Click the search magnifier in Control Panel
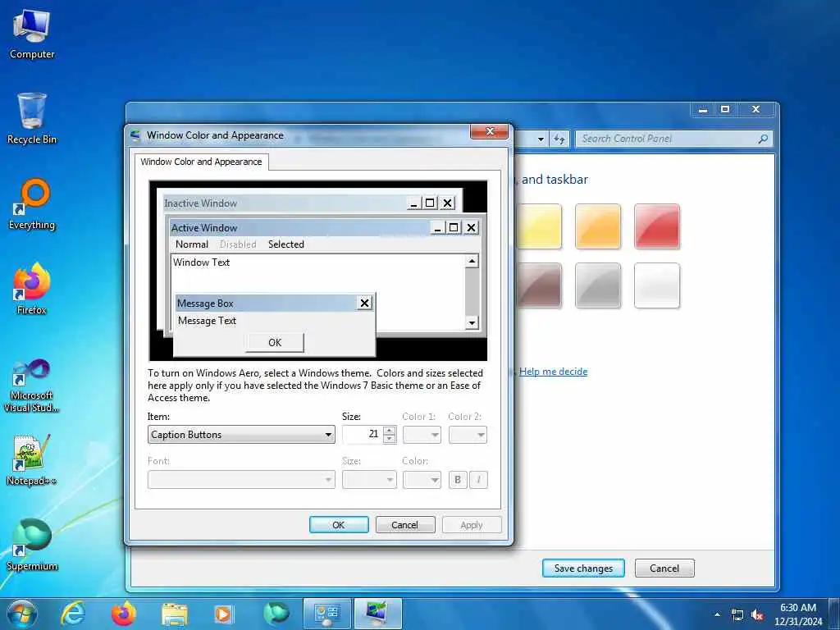Viewport: 840px width, 630px height. coord(763,139)
